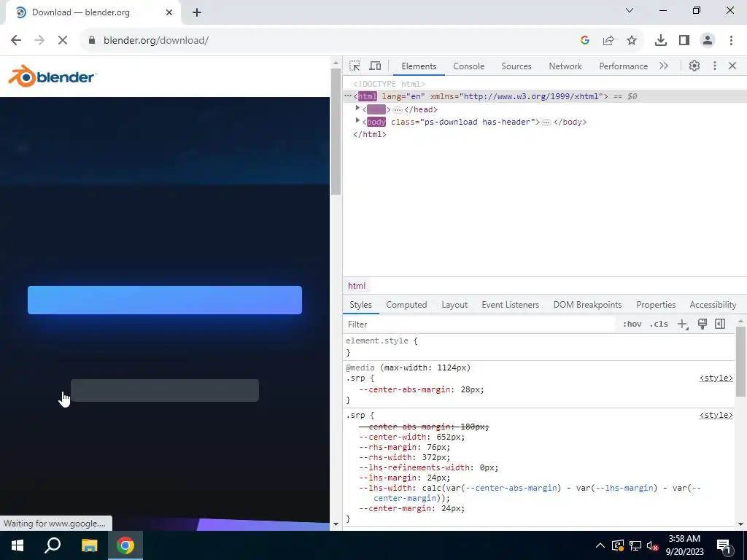The width and height of the screenshot is (747, 560).
Task: Open the Performance tab
Action: point(623,66)
